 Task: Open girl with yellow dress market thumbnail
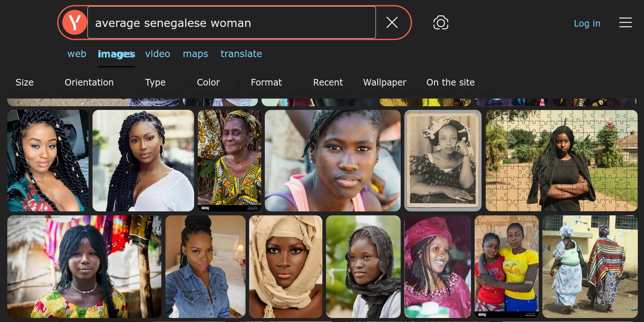point(84,267)
